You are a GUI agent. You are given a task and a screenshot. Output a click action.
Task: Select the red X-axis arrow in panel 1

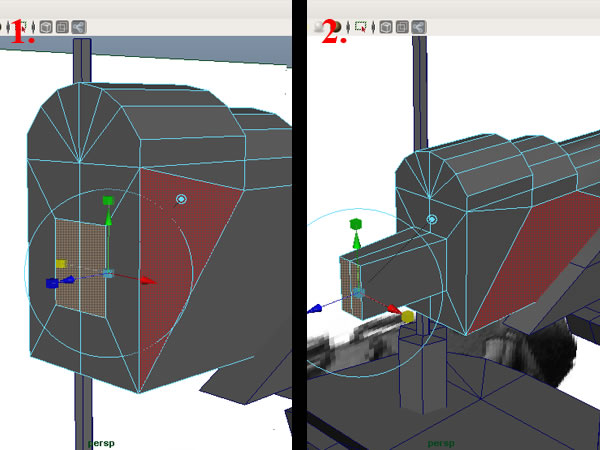[148, 281]
